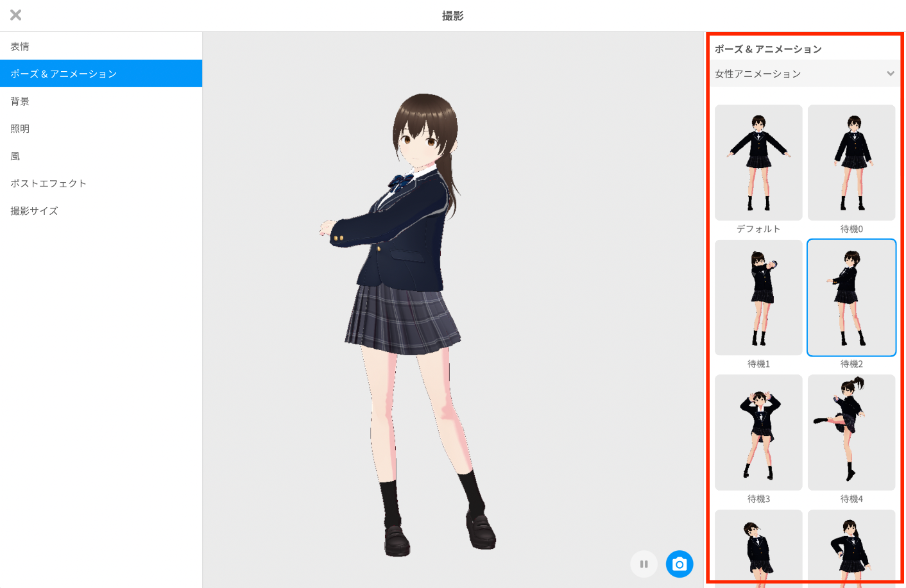Viewport: 906px width, 588px height.
Task: Open the 風 settings
Action: click(101, 156)
